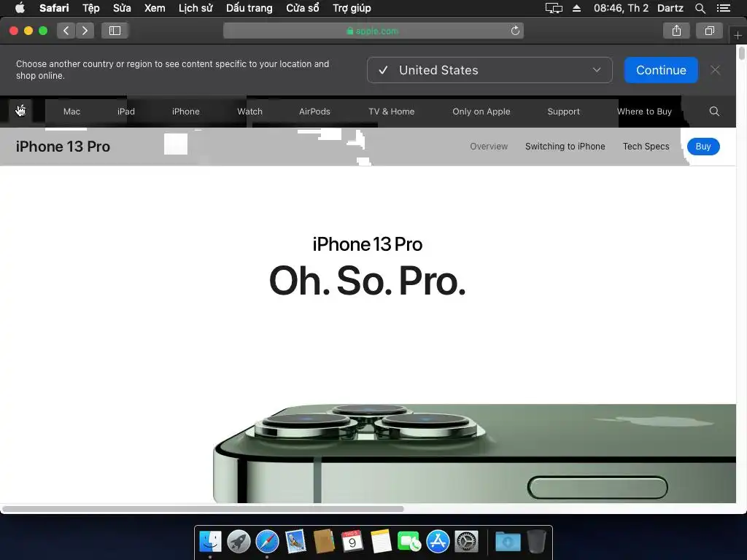Click the vertical page scrollbar
747x560 pixels.
coord(742,52)
